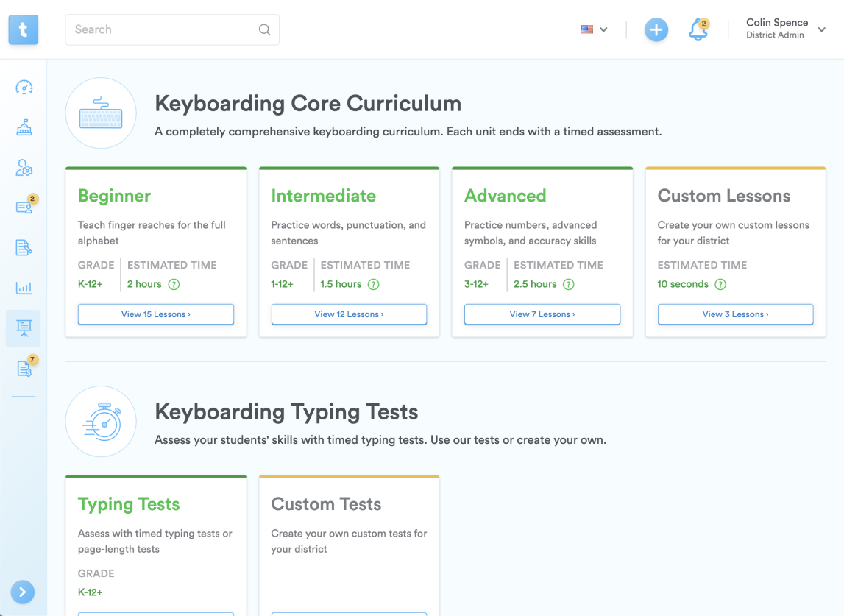Click the blue 't' logo
The image size is (844, 616).
click(23, 29)
